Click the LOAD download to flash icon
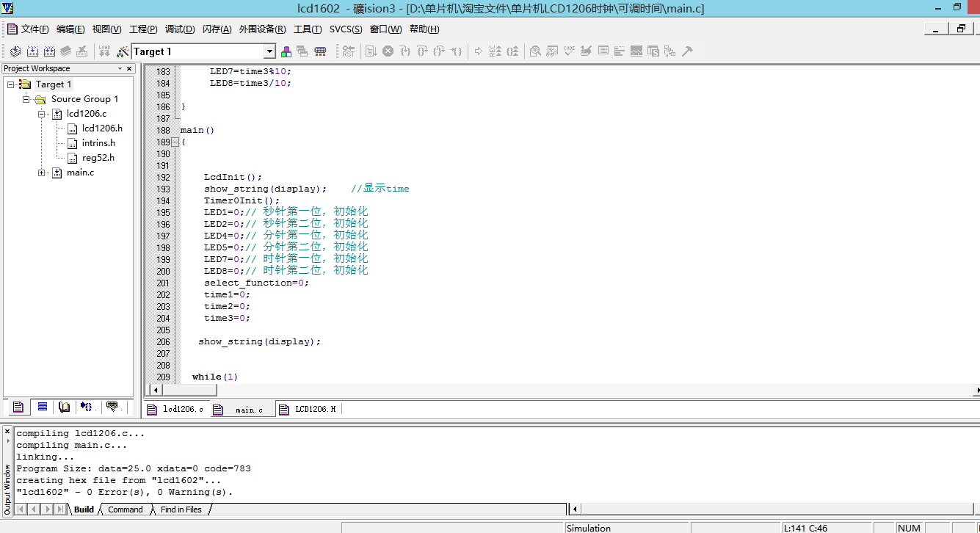980x533 pixels. point(105,51)
